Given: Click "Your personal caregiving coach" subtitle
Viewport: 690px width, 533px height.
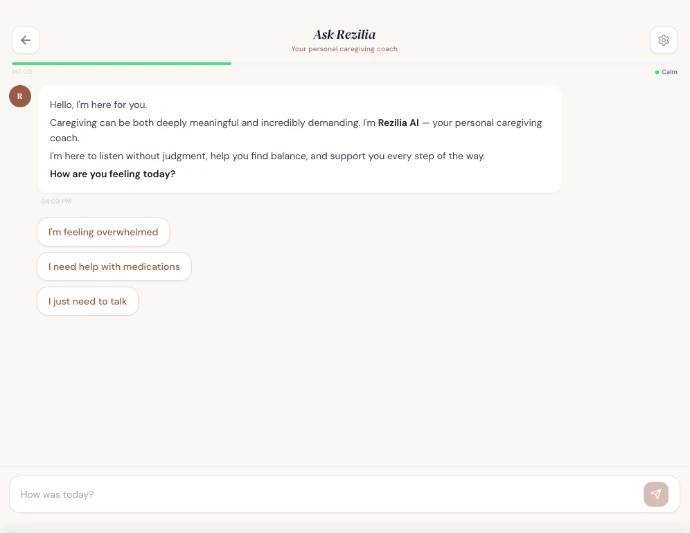Looking at the screenshot, I should click(344, 49).
